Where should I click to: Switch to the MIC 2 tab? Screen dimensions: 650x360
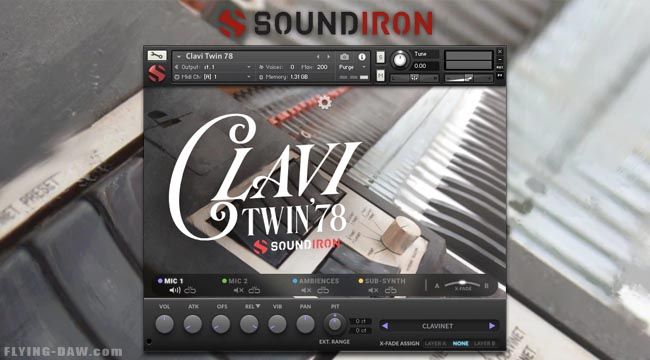click(235, 281)
